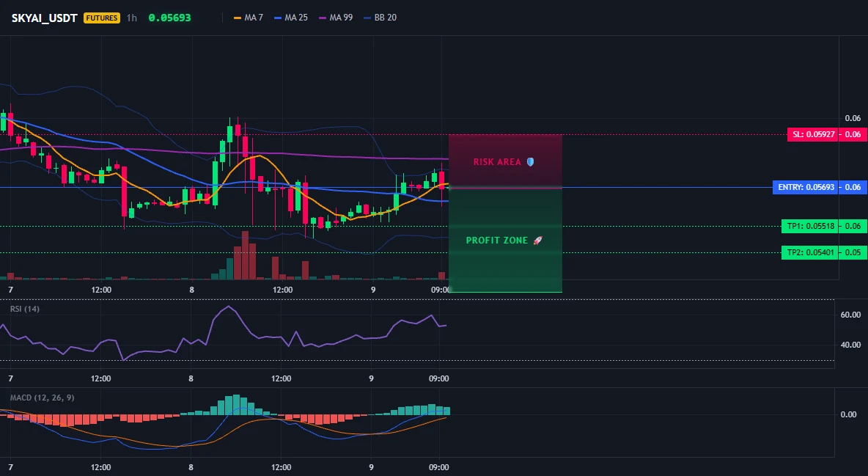868x476 pixels.
Task: Click the MA 99 purple color marker
Action: point(323,18)
